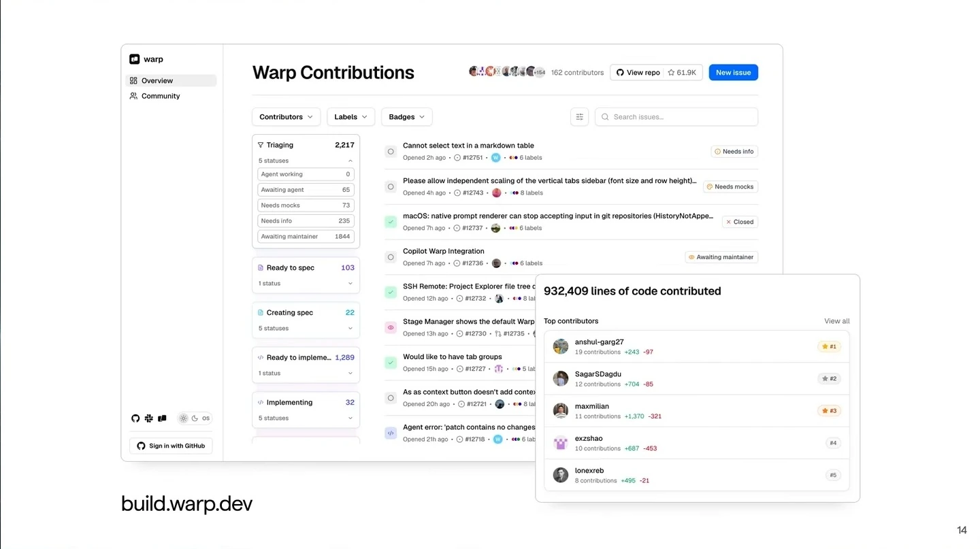980x549 pixels.
Task: Click the pink eye status icon of Stage Manager issue
Action: 391,327
